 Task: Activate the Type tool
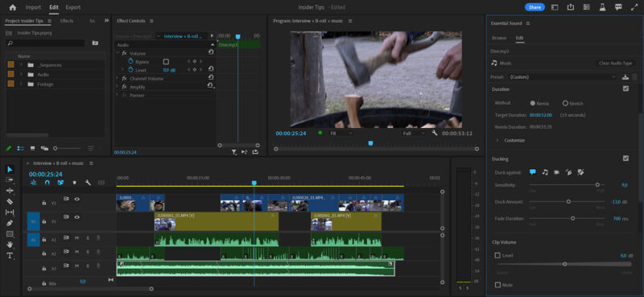10,255
